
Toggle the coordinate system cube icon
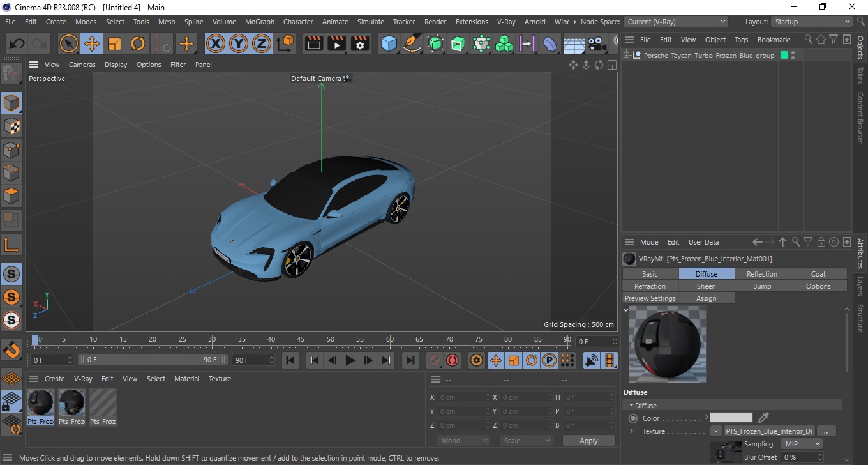285,43
